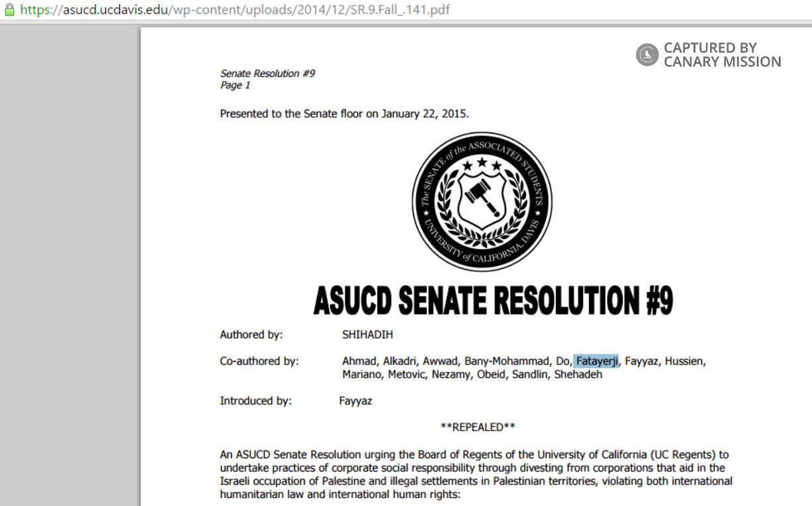Click the "Co-authored by:" label
Viewport: 812px width, 506px height.
pyautogui.click(x=259, y=362)
